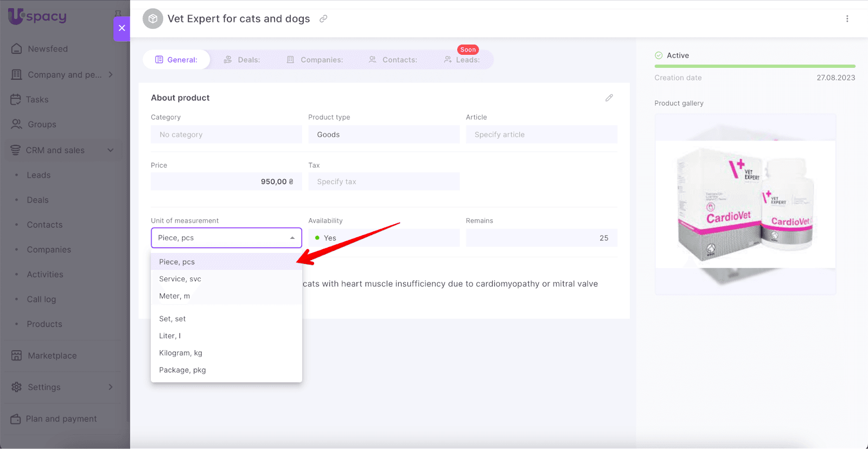Select Kilogram, kg from the list
This screenshot has width=868, height=449.
181,353
